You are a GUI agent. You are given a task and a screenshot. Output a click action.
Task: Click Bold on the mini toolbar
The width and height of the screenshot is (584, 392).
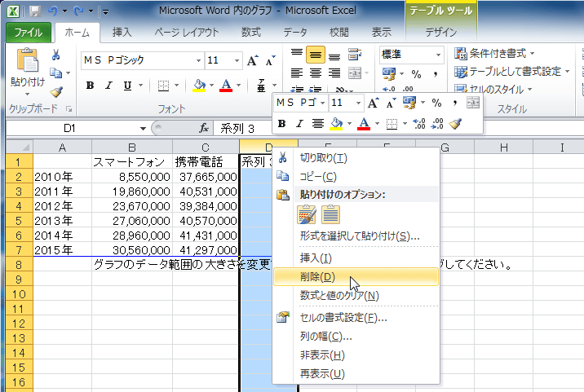point(281,124)
